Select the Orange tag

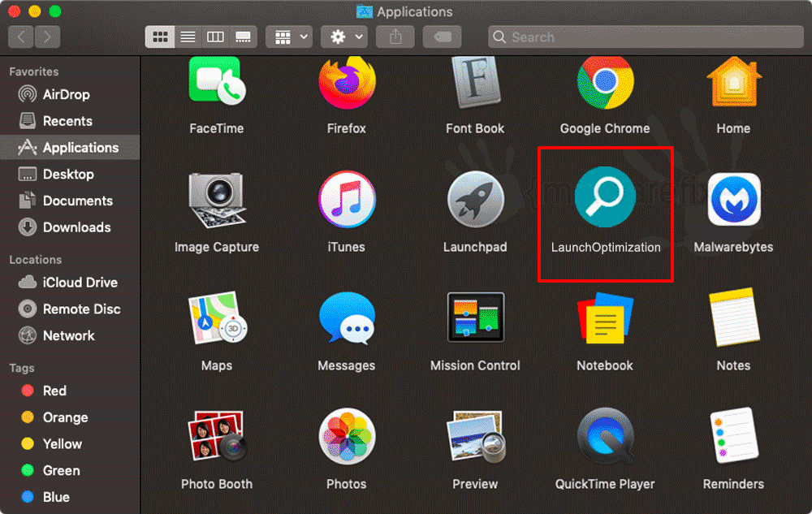pos(70,417)
